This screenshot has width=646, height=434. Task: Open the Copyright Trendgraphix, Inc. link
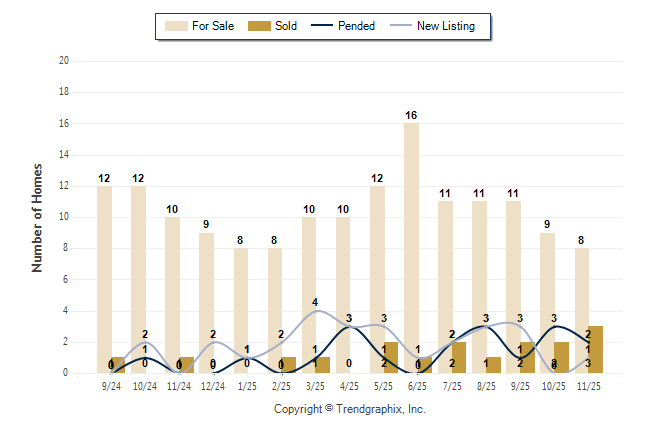coord(350,409)
